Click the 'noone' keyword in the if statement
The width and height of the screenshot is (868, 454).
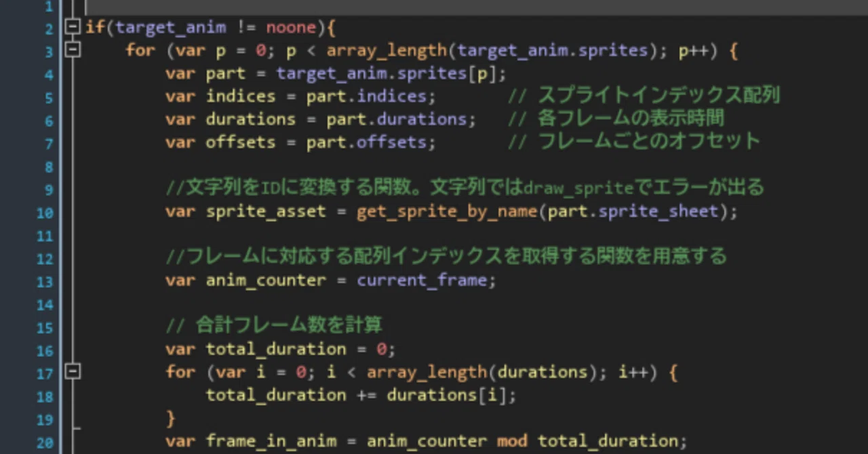click(291, 28)
